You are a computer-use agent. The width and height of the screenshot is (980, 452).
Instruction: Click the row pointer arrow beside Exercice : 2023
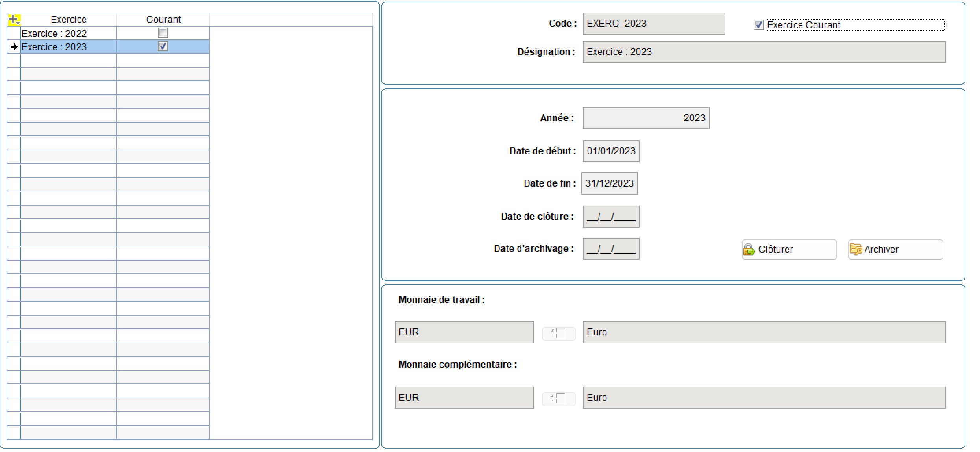pos(14,47)
